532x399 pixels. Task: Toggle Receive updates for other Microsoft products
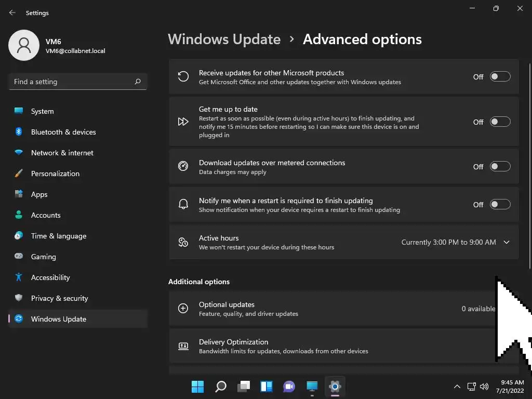pyautogui.click(x=500, y=77)
